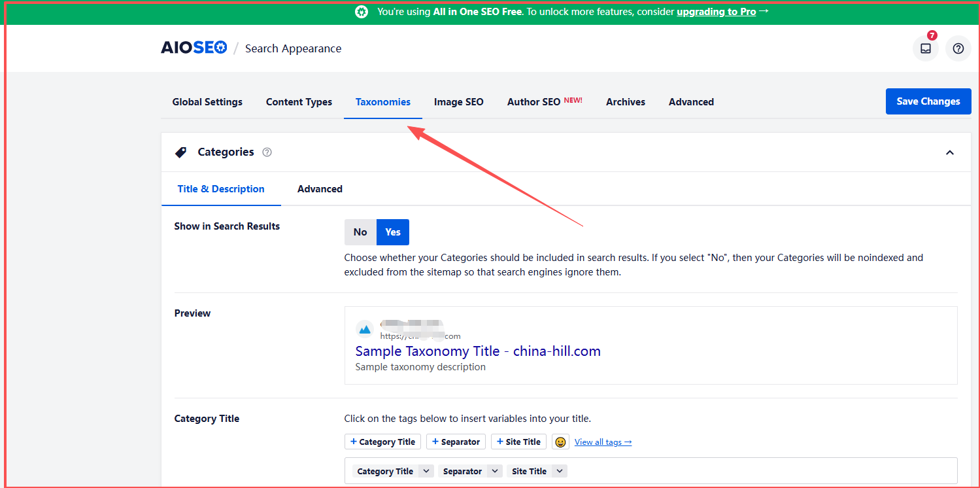This screenshot has height=488, width=980.
Task: Open the top-level Advanced tab
Action: [x=691, y=102]
